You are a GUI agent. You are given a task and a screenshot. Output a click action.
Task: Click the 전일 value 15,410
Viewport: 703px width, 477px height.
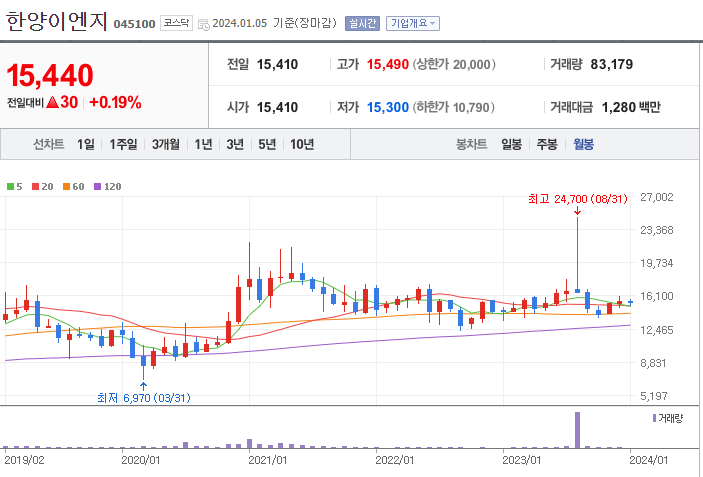pyautogui.click(x=277, y=65)
